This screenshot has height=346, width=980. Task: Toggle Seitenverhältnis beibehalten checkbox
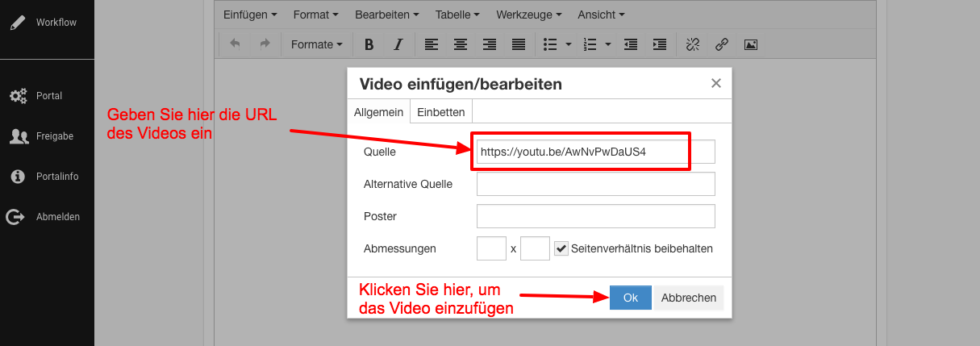pos(562,248)
